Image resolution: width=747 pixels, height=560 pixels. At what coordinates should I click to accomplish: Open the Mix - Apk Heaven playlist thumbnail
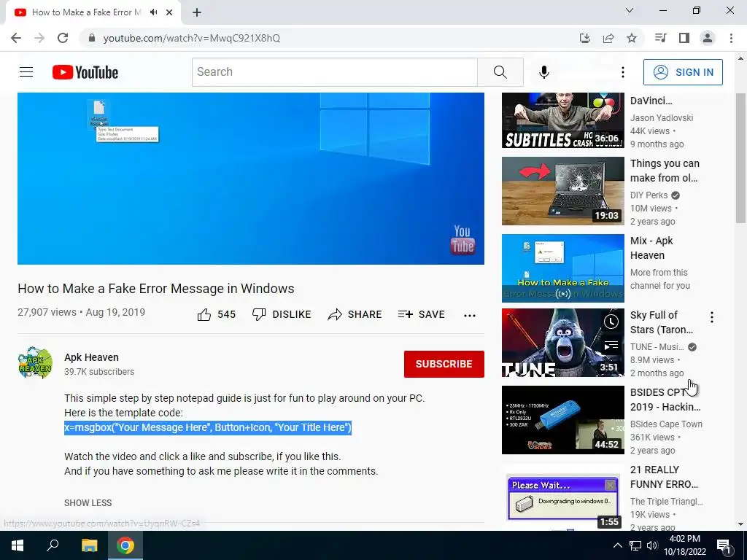coord(562,268)
